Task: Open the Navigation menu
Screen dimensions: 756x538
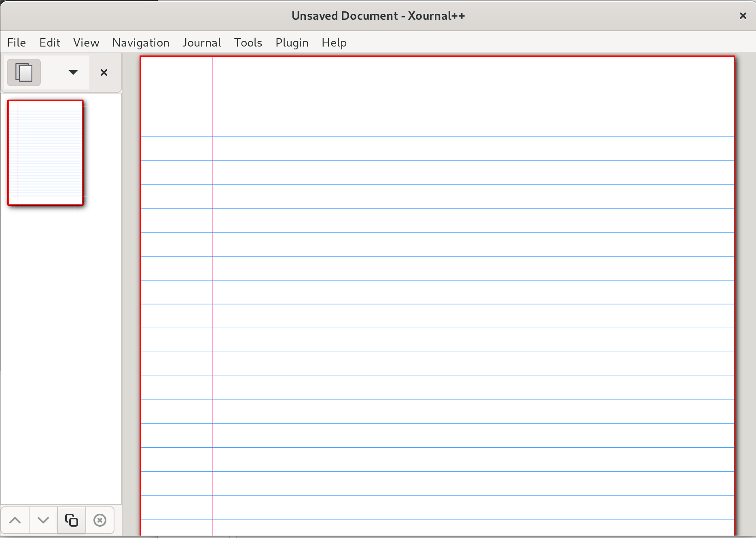Action: tap(141, 43)
